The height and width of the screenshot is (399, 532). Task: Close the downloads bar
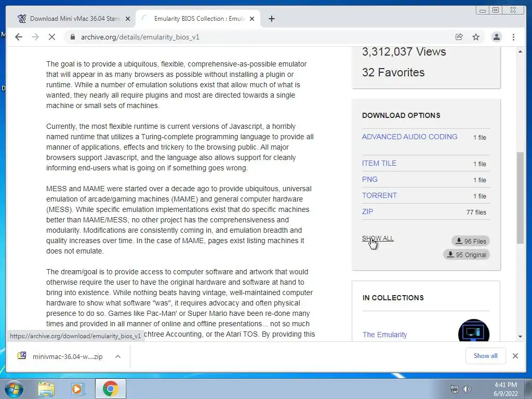(515, 356)
